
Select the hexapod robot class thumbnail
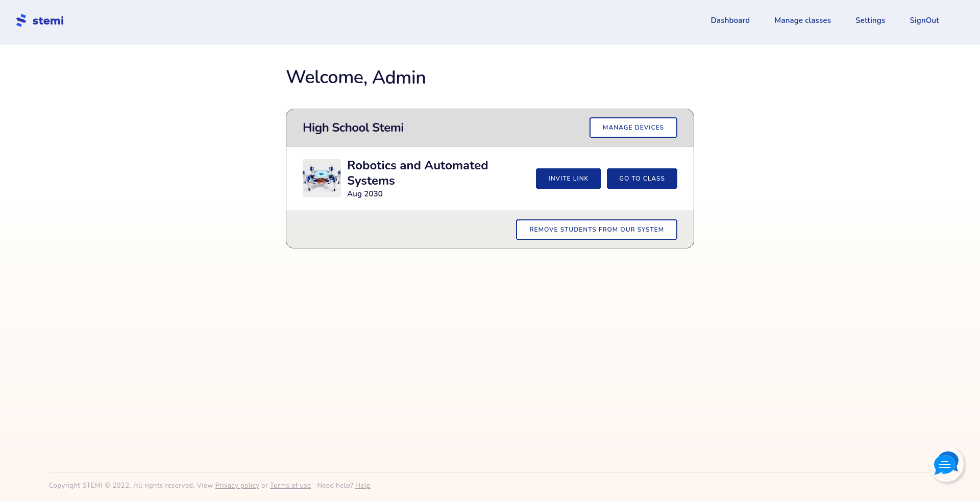coord(322,179)
